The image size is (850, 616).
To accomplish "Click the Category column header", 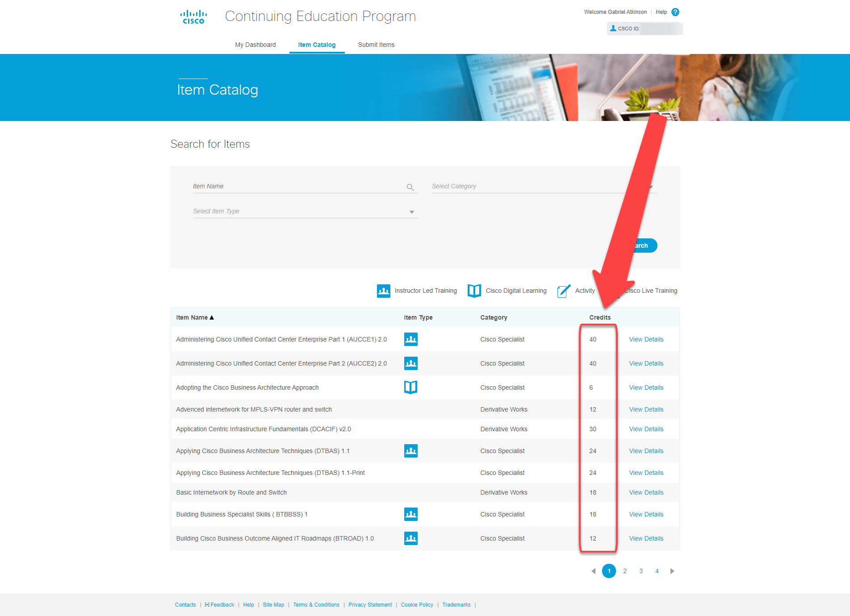I will pyautogui.click(x=494, y=317).
